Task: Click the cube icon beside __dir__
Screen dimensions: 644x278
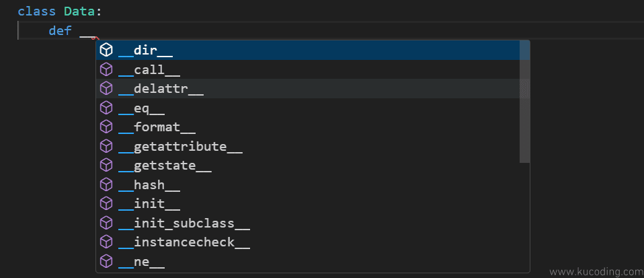Action: tap(106, 50)
